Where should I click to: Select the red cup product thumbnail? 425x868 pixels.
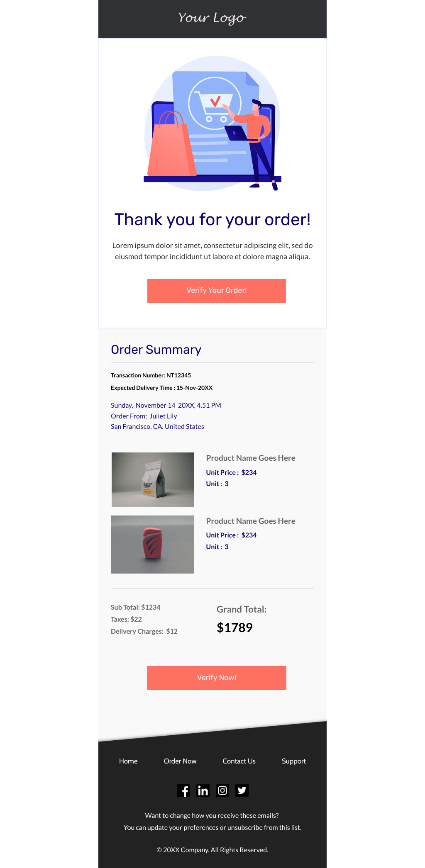[152, 543]
